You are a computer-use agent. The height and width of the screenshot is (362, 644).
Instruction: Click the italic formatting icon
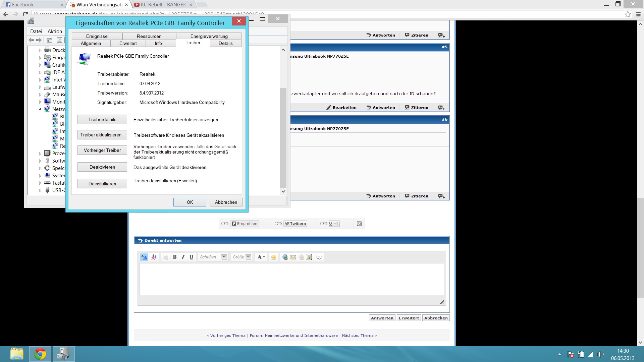point(183,257)
